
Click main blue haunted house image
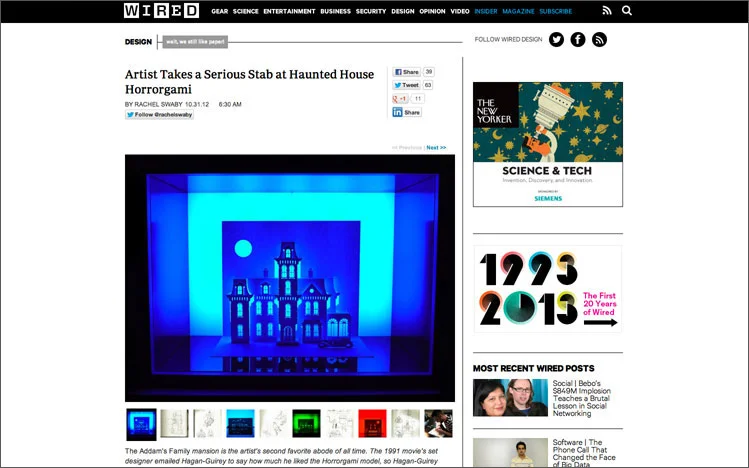point(289,278)
